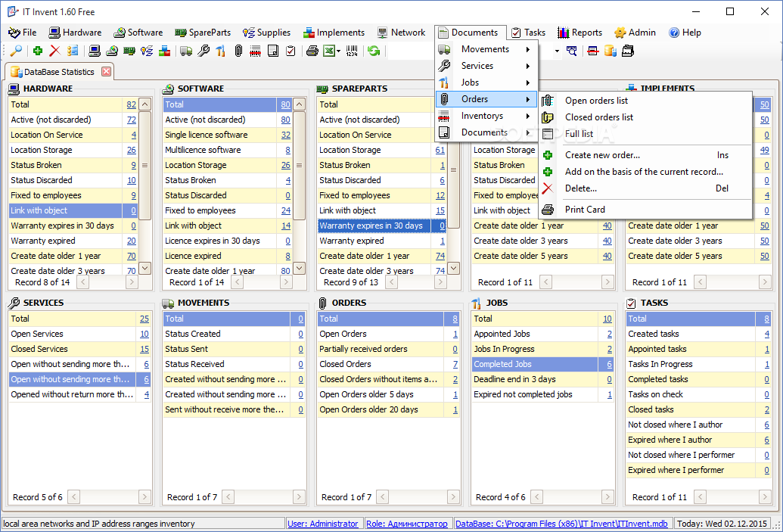Click scroll up arrow in Hardware panel

pyautogui.click(x=144, y=104)
